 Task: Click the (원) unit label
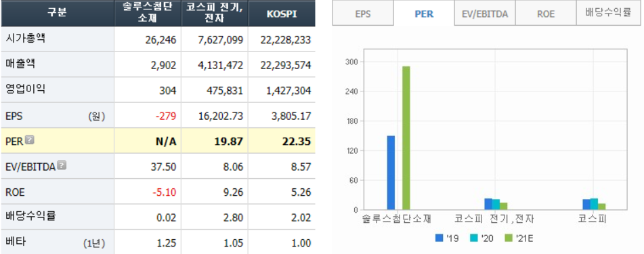(x=97, y=117)
